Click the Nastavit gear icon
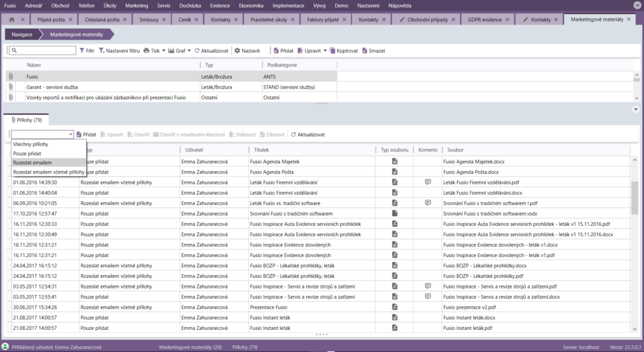This screenshot has height=352, width=644. (237, 50)
